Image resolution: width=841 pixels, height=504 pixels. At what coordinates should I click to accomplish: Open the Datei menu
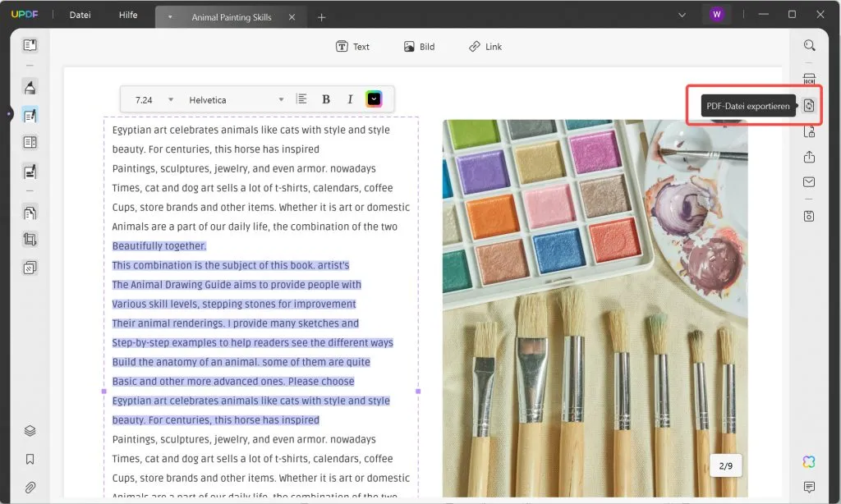tap(80, 16)
